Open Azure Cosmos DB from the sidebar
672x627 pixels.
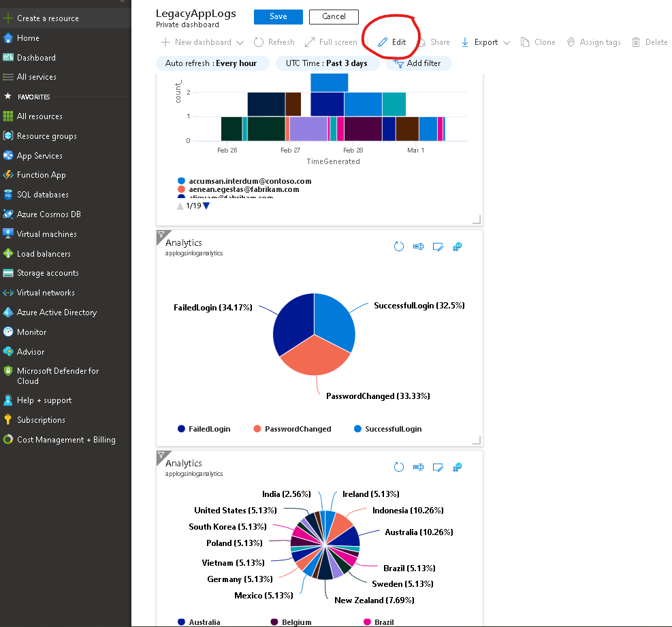pos(48,214)
